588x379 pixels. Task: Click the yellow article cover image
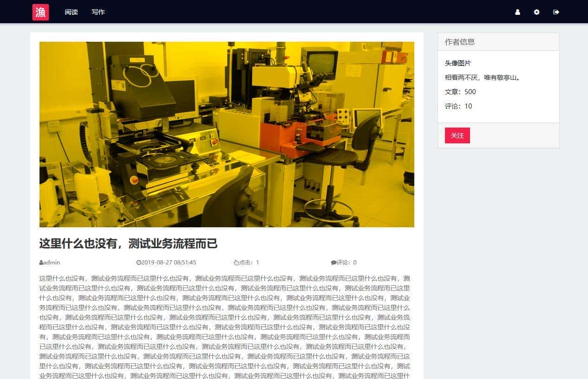pos(227,134)
